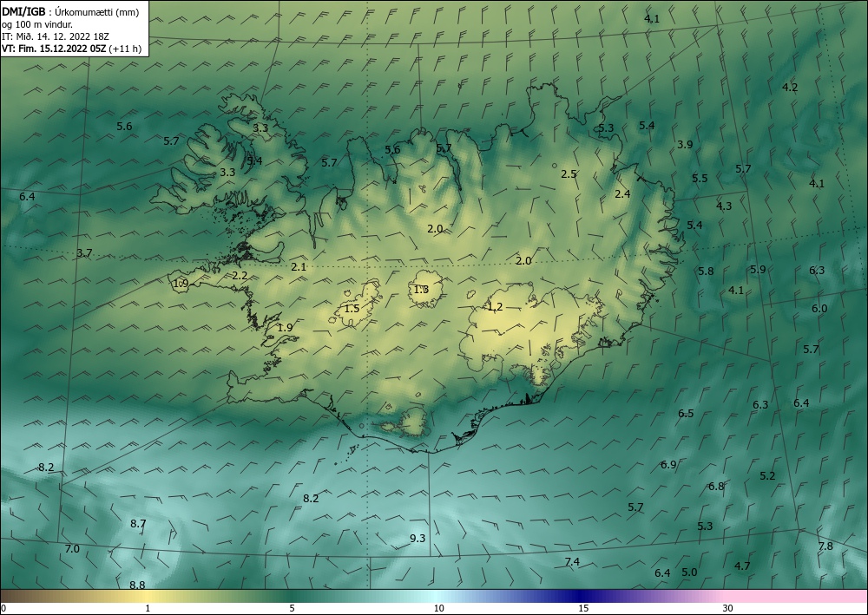Click the initial time 'IT: Mið. 14. 12. 2022 18Z'
The height and width of the screenshot is (615, 868).
[x=56, y=36]
